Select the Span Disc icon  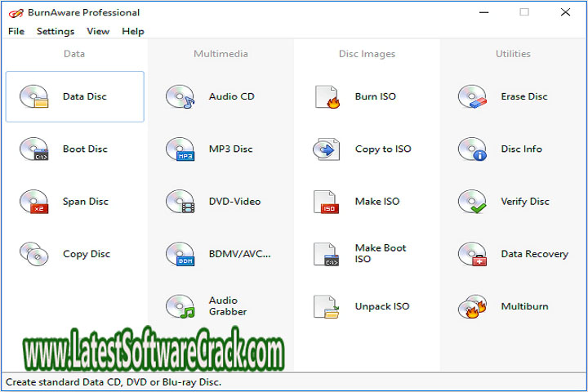[x=34, y=202]
